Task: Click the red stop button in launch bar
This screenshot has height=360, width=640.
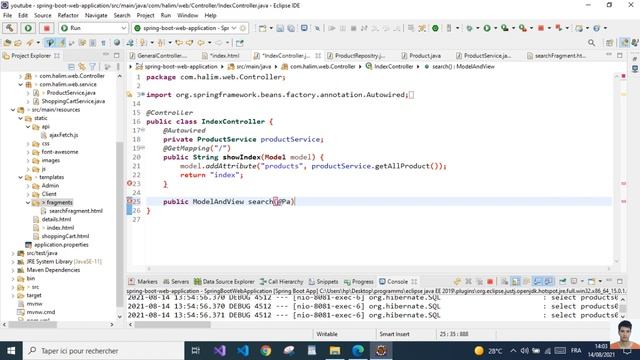Action: coord(47,28)
